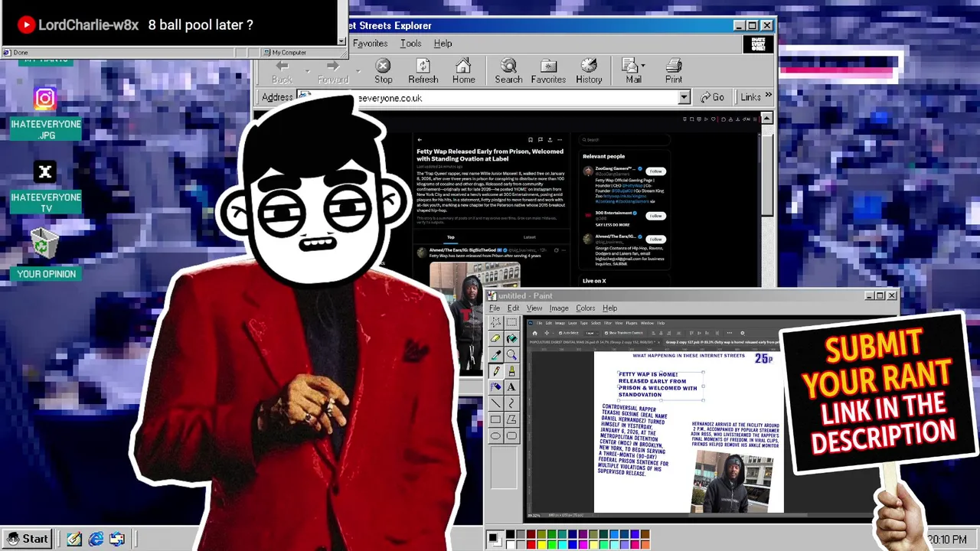Choose the Brush tool in Paint
Image resolution: width=980 pixels, height=551 pixels.
511,371
